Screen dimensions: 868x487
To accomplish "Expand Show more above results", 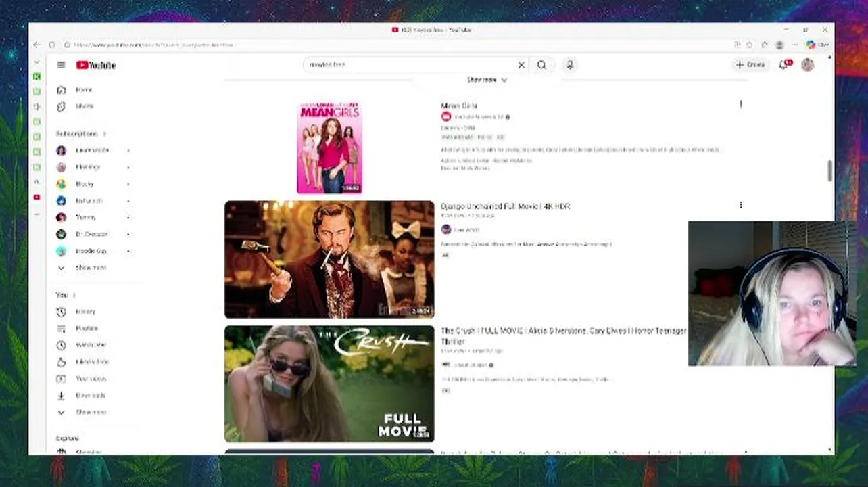I will tap(487, 80).
